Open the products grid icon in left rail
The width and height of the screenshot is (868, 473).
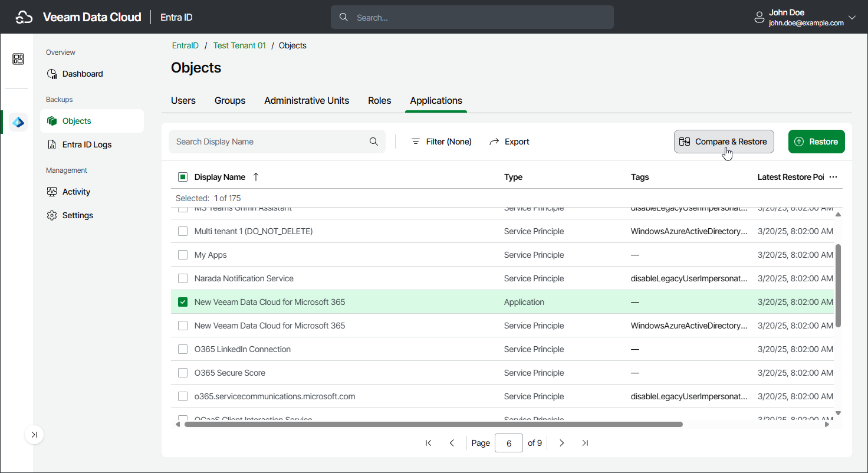click(x=18, y=59)
